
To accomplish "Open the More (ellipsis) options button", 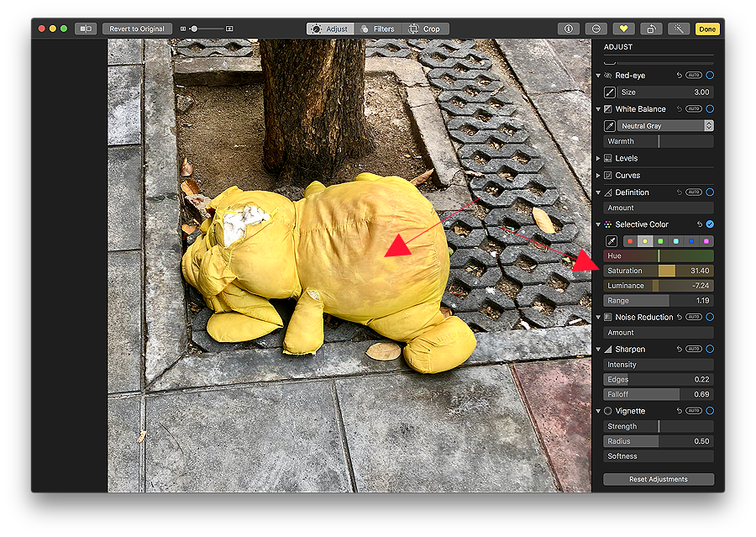I will click(x=596, y=29).
